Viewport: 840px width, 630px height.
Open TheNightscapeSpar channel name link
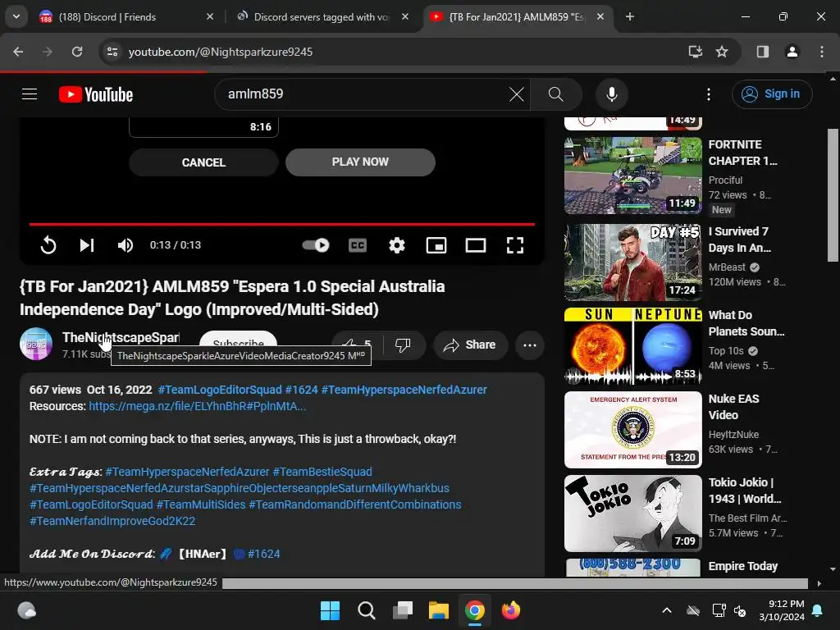[x=121, y=337]
